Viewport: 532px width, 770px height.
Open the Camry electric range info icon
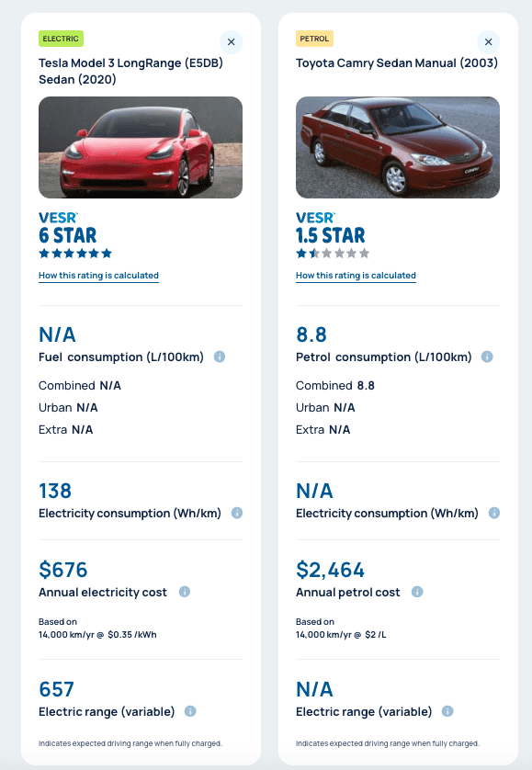click(x=447, y=711)
